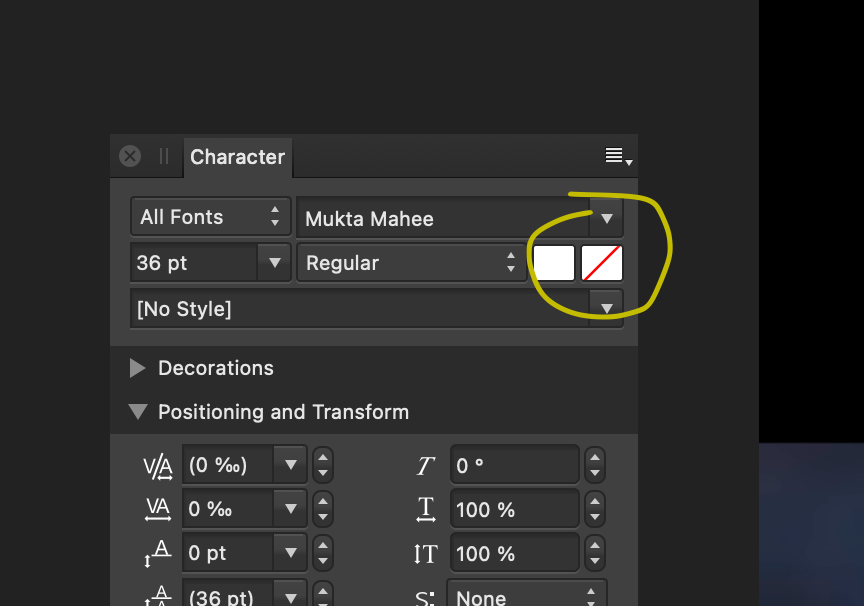Image resolution: width=864 pixels, height=606 pixels.
Task: Click the vertical scale IT icon
Action: (x=426, y=552)
